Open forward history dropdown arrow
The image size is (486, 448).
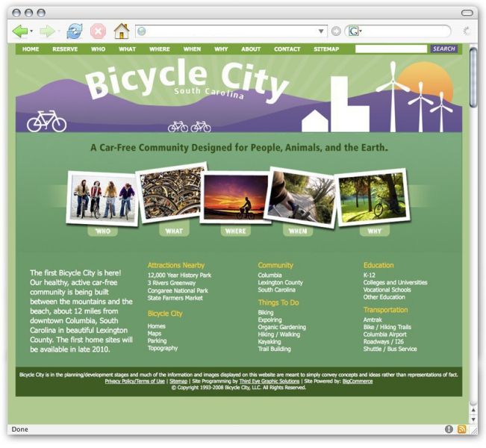pos(58,31)
